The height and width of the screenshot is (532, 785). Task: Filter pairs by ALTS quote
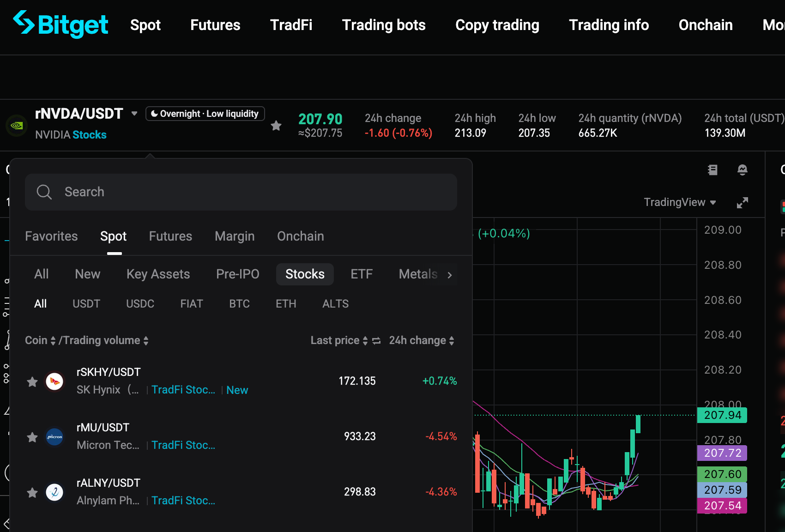point(336,304)
